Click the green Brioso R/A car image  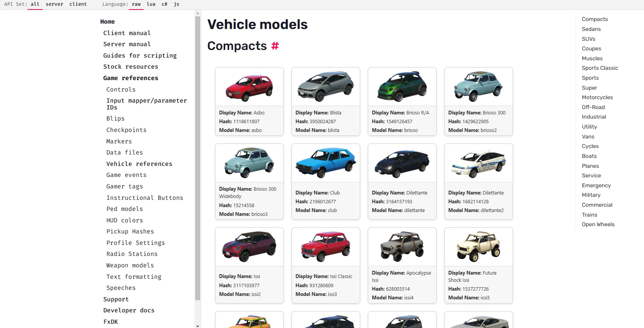tap(402, 87)
